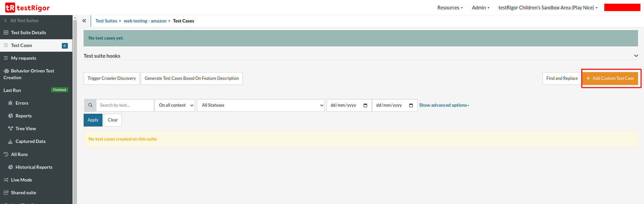Expand the Test suite hooks section
Screen dimensions: 644x204
click(x=636, y=56)
